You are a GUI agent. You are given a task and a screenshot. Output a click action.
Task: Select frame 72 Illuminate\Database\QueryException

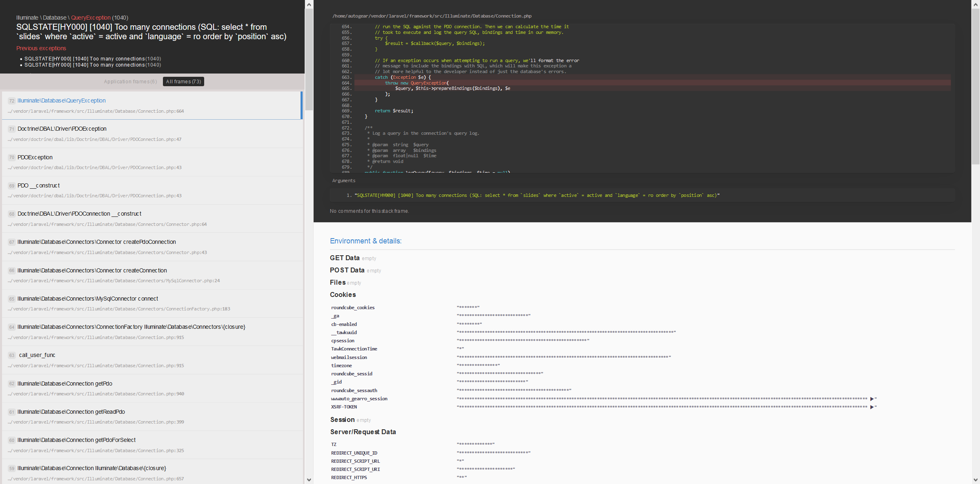pyautogui.click(x=151, y=105)
